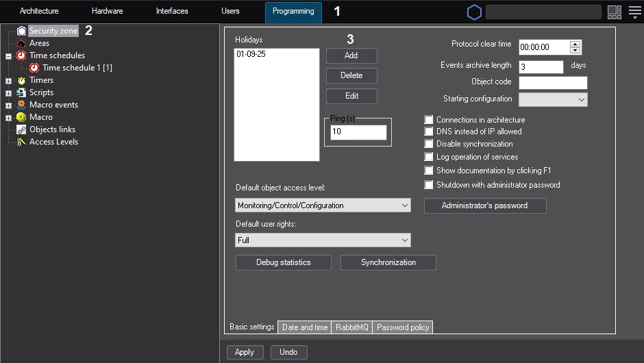Image resolution: width=644 pixels, height=363 pixels.
Task: Click the Add holiday button
Action: pos(351,55)
